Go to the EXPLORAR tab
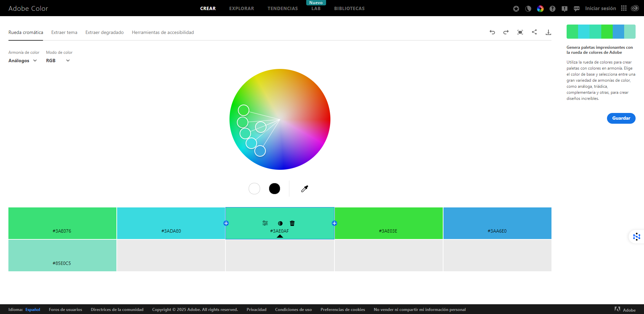 click(x=242, y=8)
